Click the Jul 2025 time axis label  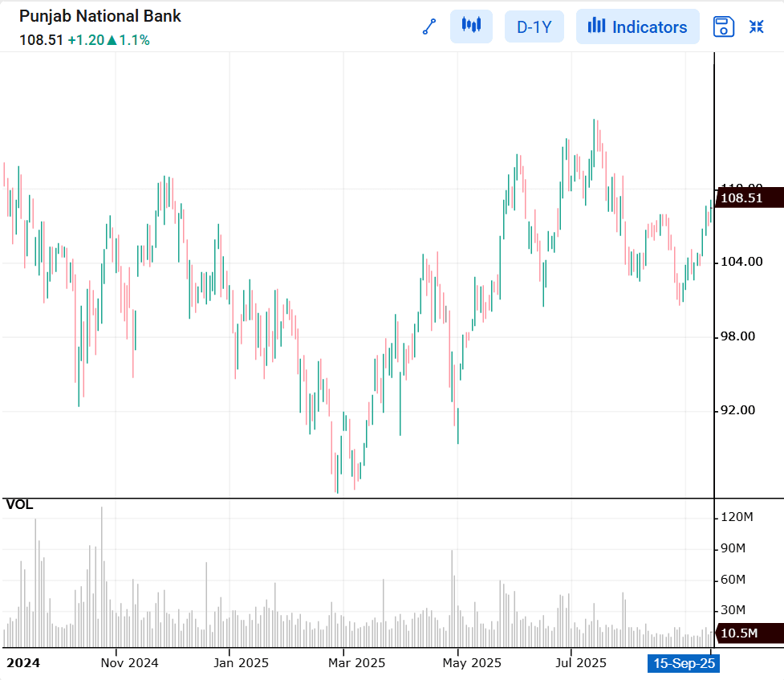580,663
